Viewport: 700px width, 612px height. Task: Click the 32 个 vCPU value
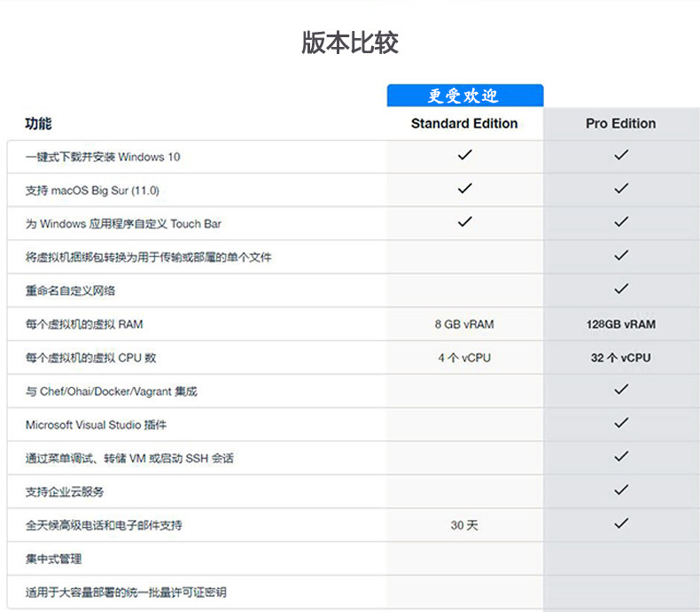click(621, 358)
